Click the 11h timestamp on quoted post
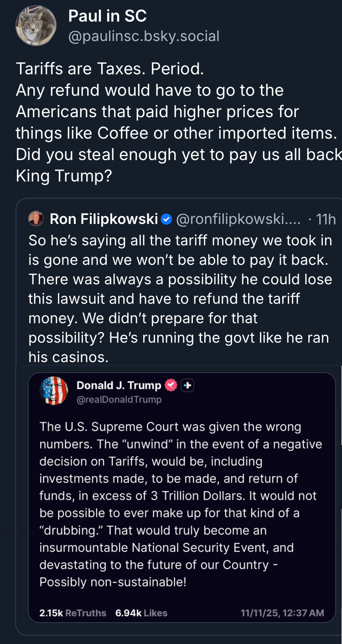The height and width of the screenshot is (644, 342). tap(326, 219)
